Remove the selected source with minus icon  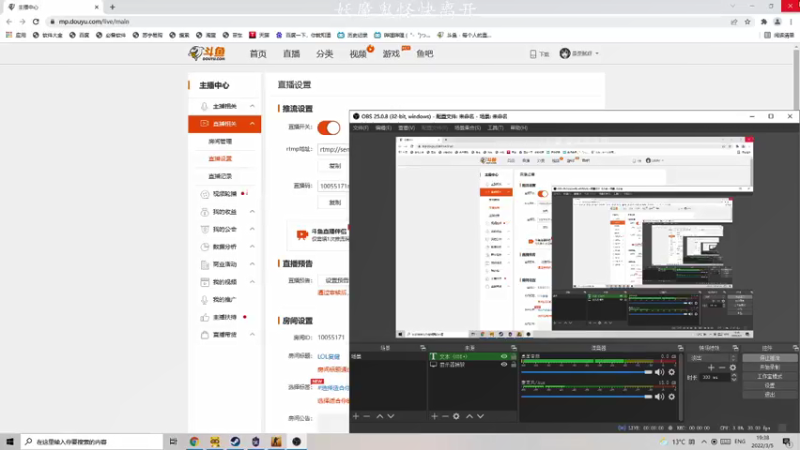point(445,416)
